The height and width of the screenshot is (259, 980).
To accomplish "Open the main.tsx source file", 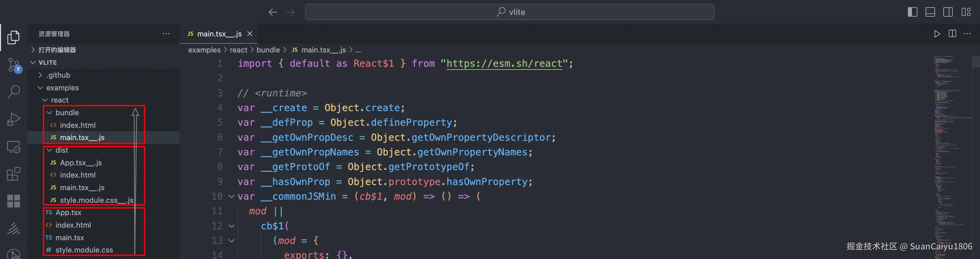I will [x=103, y=238].
